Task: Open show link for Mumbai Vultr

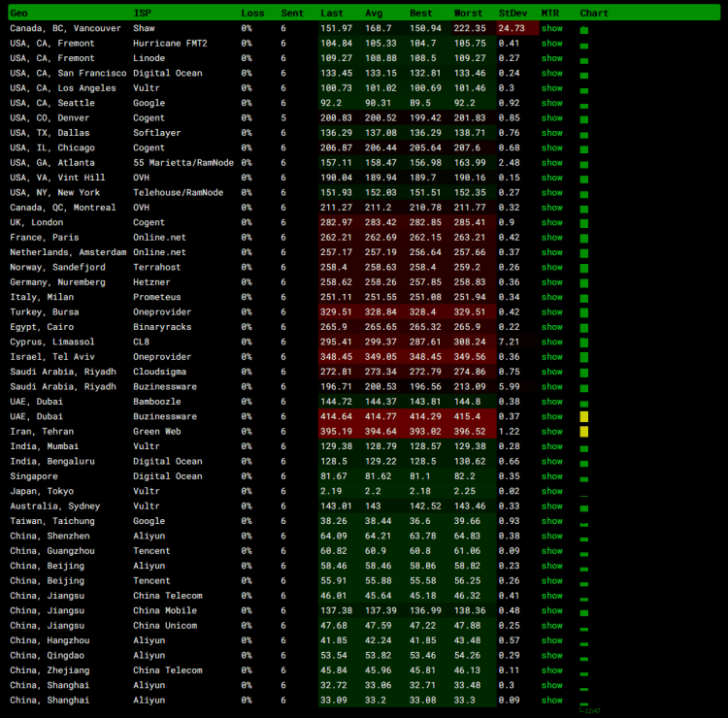Action: [x=551, y=446]
